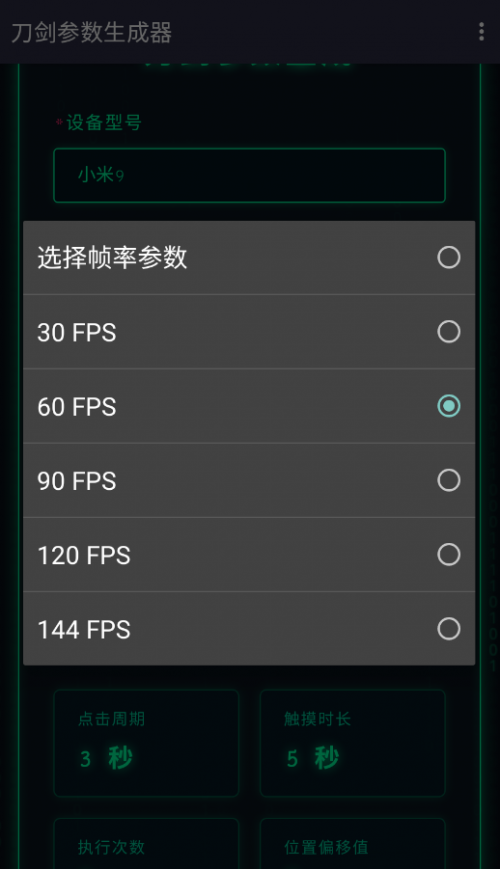Pick the 30 FPS text in dropdown list

coord(76,333)
